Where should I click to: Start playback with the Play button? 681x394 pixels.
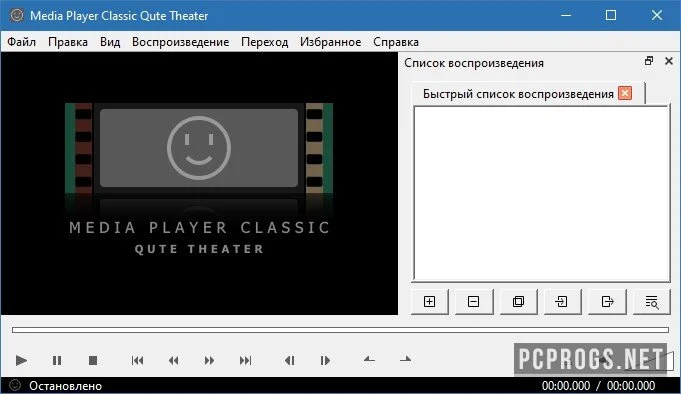[21, 360]
